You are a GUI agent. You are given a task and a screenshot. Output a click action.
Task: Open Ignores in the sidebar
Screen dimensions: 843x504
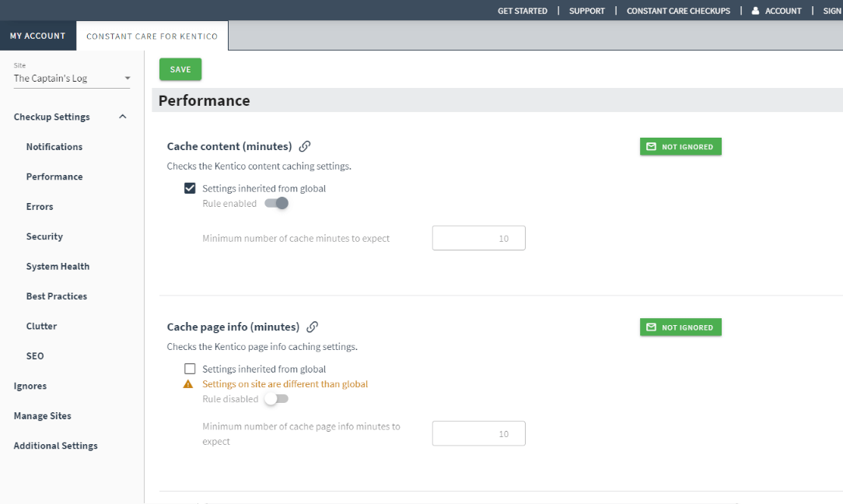point(30,387)
